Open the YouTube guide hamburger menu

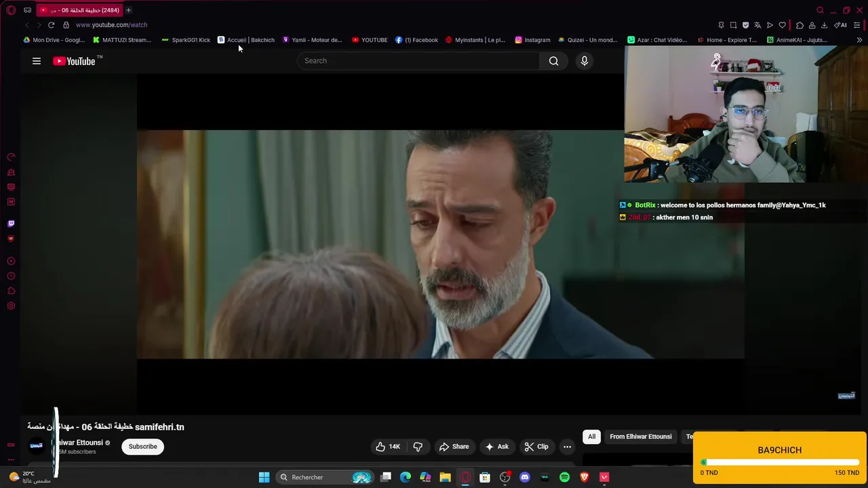click(37, 61)
